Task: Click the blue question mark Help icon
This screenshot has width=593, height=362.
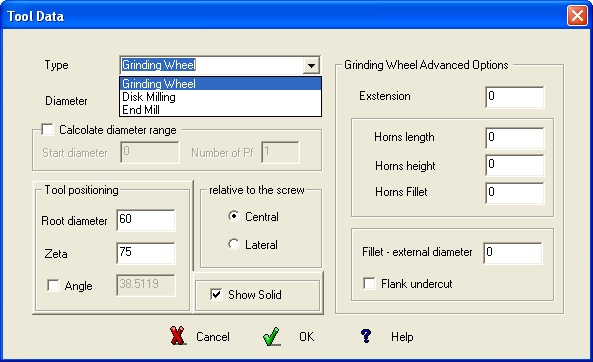Action: tap(366, 336)
